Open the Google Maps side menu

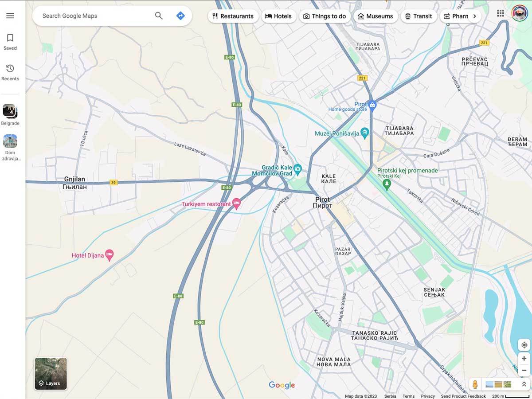(x=10, y=16)
